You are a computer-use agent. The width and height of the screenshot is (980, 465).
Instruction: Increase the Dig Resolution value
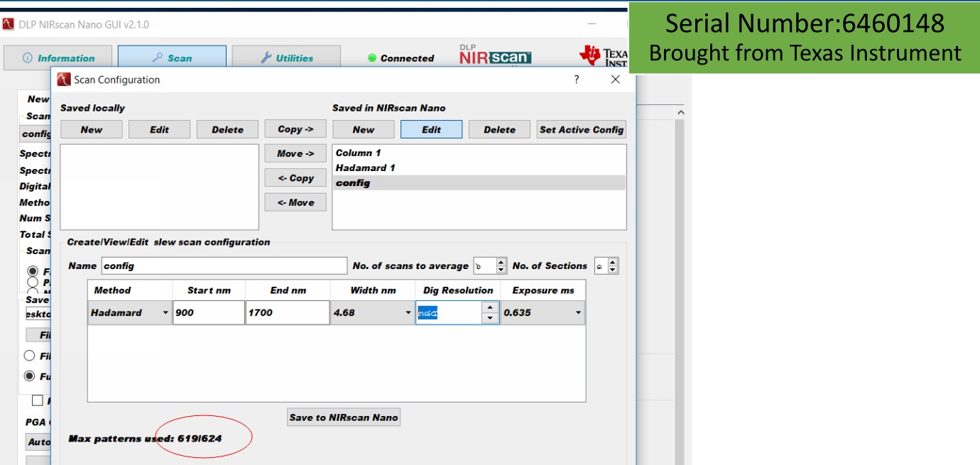(x=490, y=307)
